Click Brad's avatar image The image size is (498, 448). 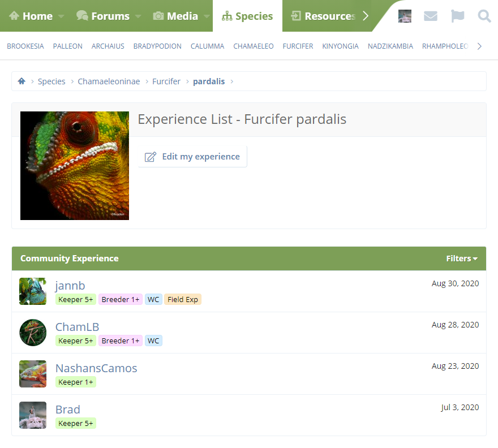tap(33, 415)
